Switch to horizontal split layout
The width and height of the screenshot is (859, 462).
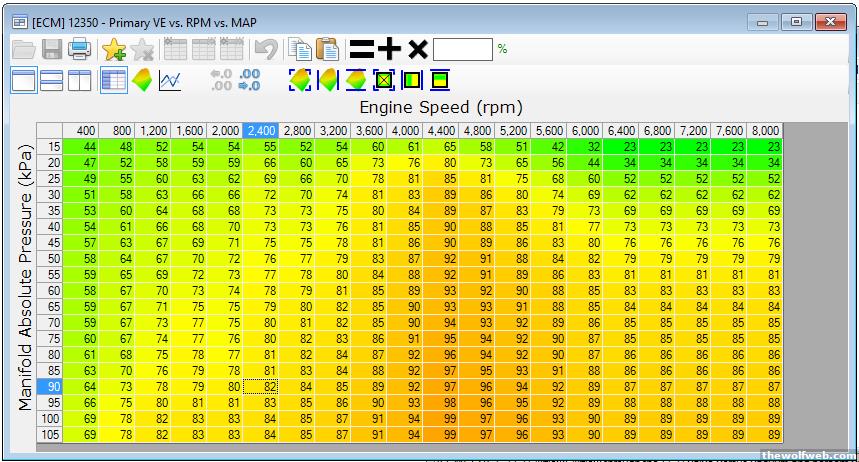[x=52, y=80]
